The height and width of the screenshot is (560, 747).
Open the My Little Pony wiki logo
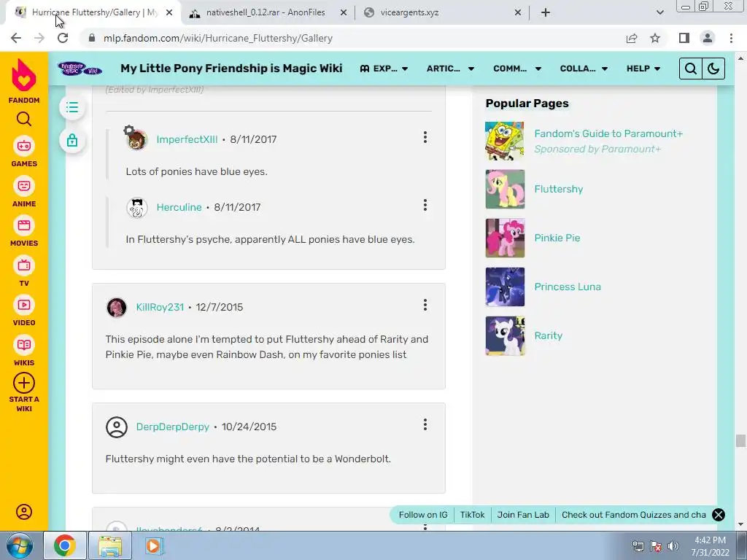point(80,69)
